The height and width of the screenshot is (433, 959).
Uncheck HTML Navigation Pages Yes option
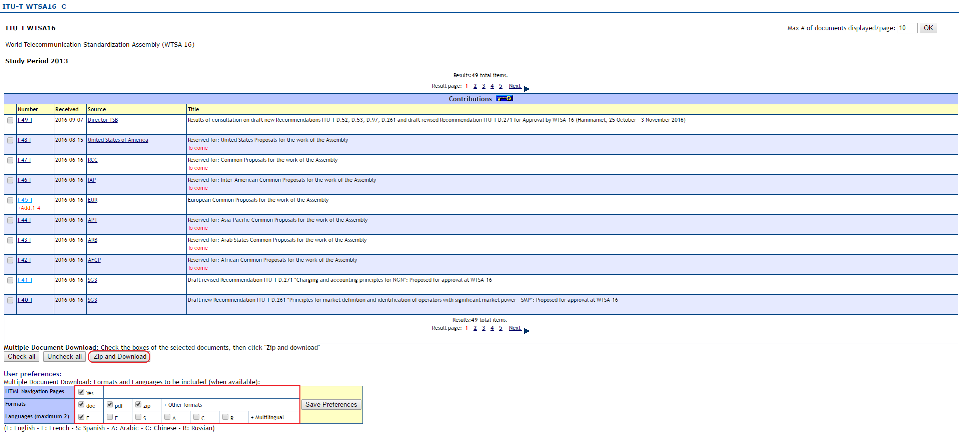click(x=81, y=393)
